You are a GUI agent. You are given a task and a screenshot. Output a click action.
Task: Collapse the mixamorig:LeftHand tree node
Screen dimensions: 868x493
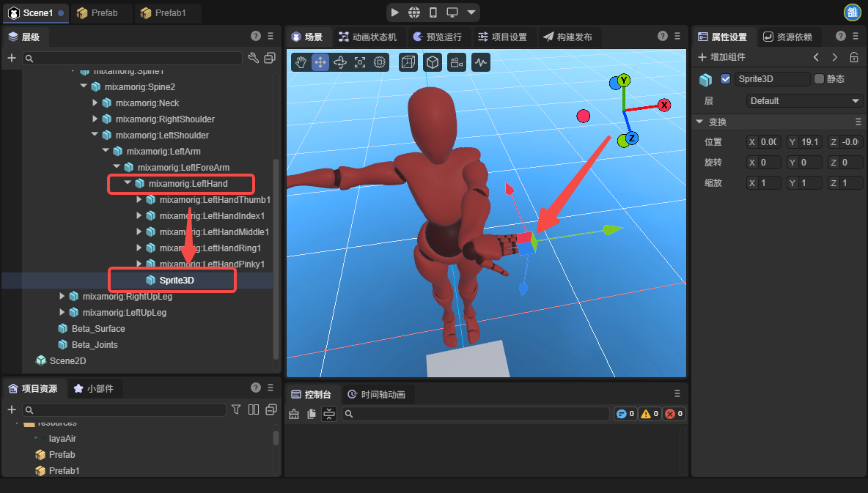tap(128, 183)
